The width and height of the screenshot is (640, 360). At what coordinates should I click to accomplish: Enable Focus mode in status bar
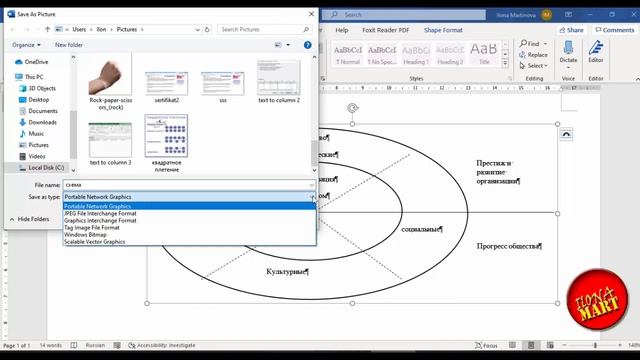coord(486,345)
